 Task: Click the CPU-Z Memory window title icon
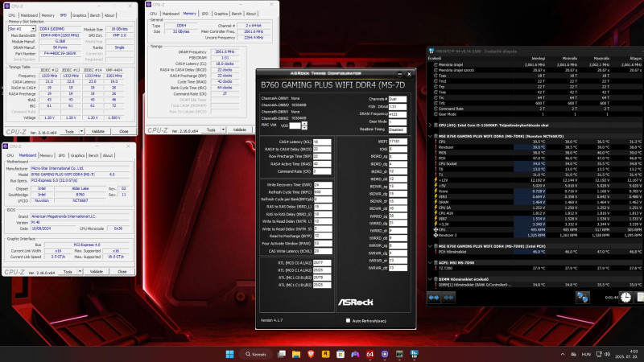tap(149, 5)
